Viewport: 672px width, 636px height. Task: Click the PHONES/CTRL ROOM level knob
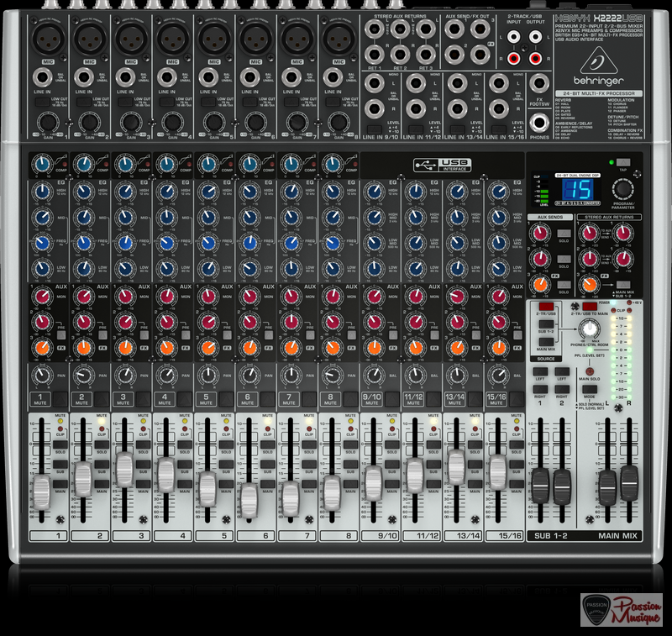(590, 329)
